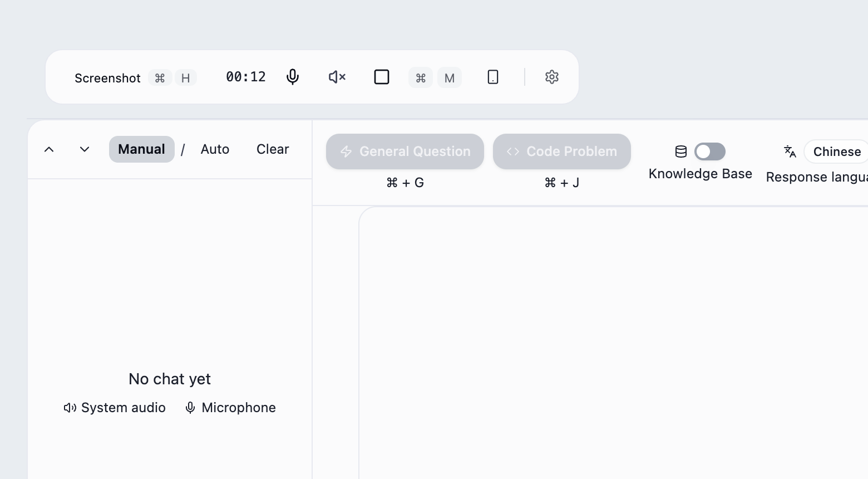Click the General Question button
Screen dimensions: 868x479
pos(405,151)
